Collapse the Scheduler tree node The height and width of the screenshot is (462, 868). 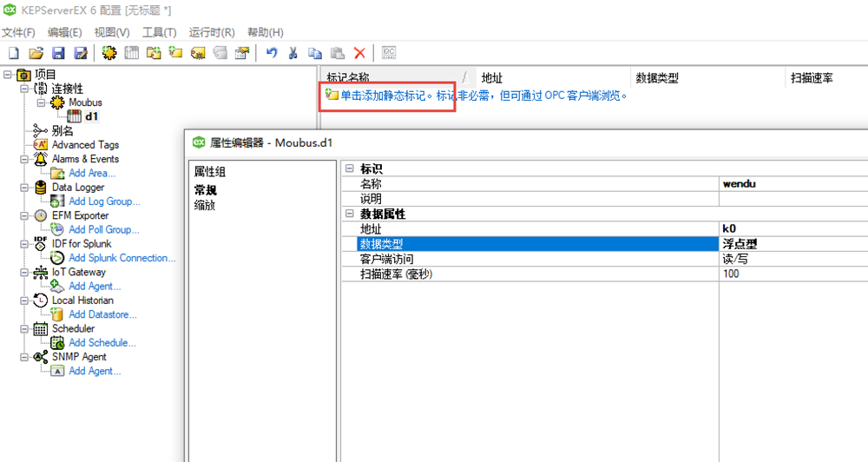(x=24, y=328)
